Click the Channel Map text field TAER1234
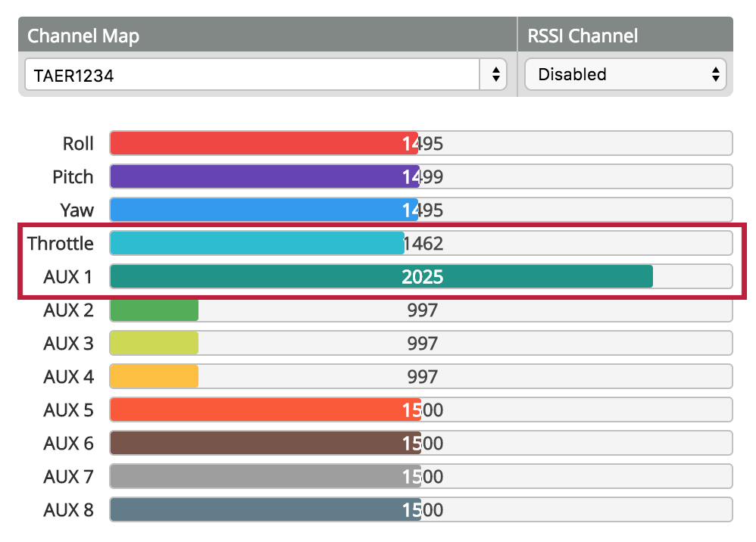756x542 pixels. pyautogui.click(x=251, y=75)
